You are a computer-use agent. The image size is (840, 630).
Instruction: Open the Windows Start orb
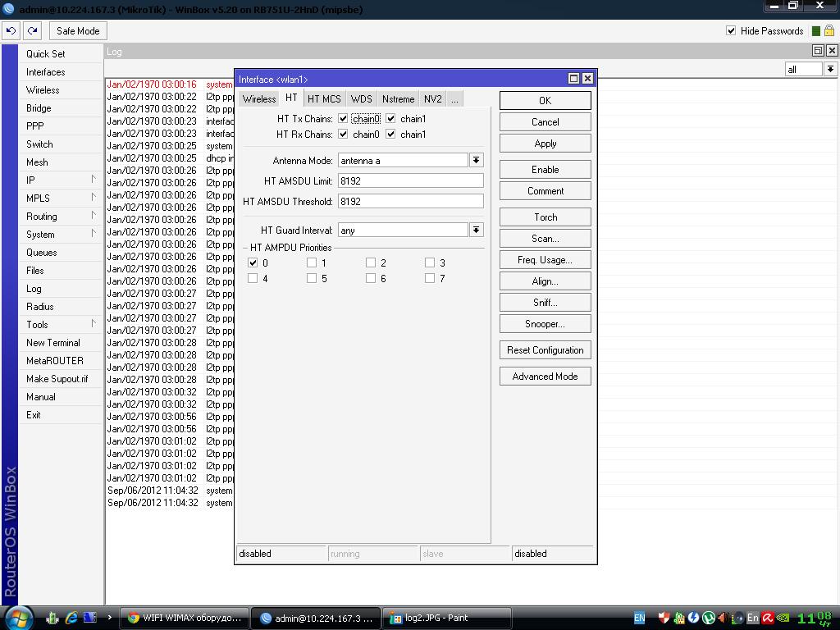click(x=19, y=618)
